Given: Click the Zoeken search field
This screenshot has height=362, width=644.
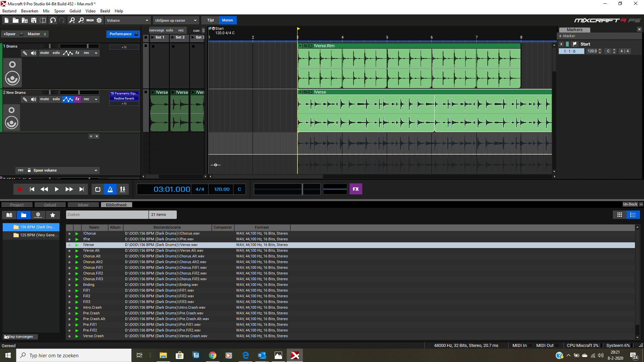Looking at the screenshot, I should pos(107,215).
